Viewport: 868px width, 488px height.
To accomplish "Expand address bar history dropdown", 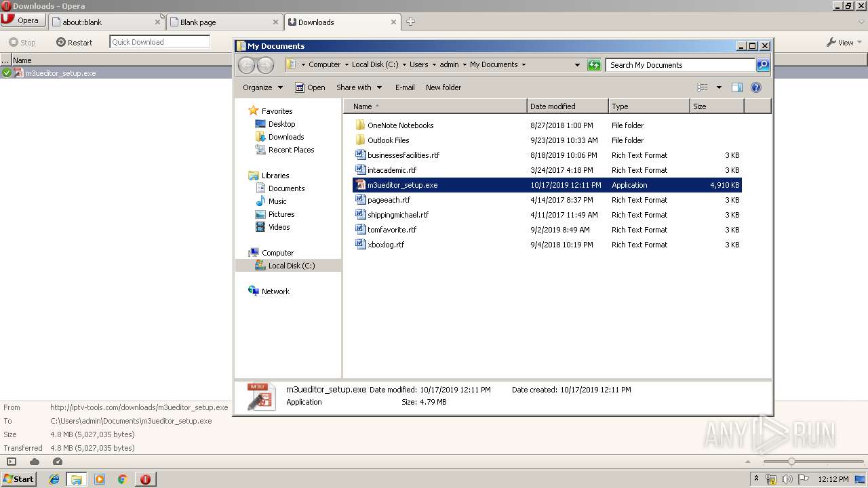I will [x=577, y=65].
